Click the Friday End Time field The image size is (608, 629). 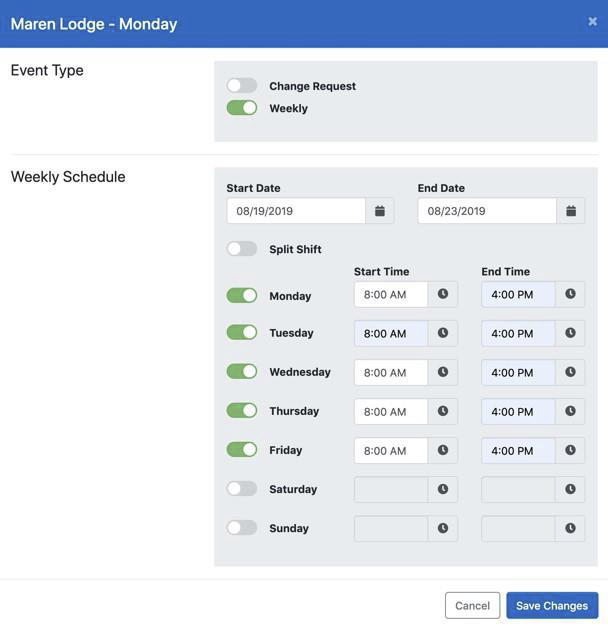pos(518,450)
